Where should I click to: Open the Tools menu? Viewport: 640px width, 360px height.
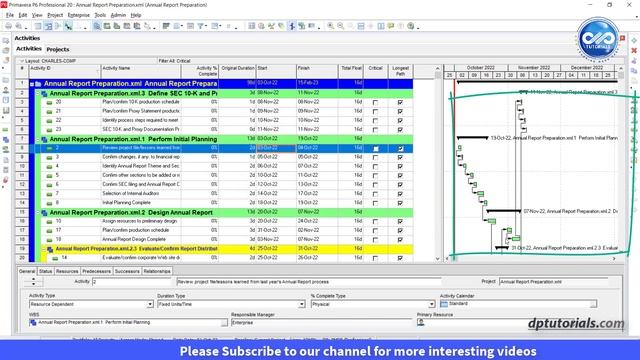tap(100, 15)
